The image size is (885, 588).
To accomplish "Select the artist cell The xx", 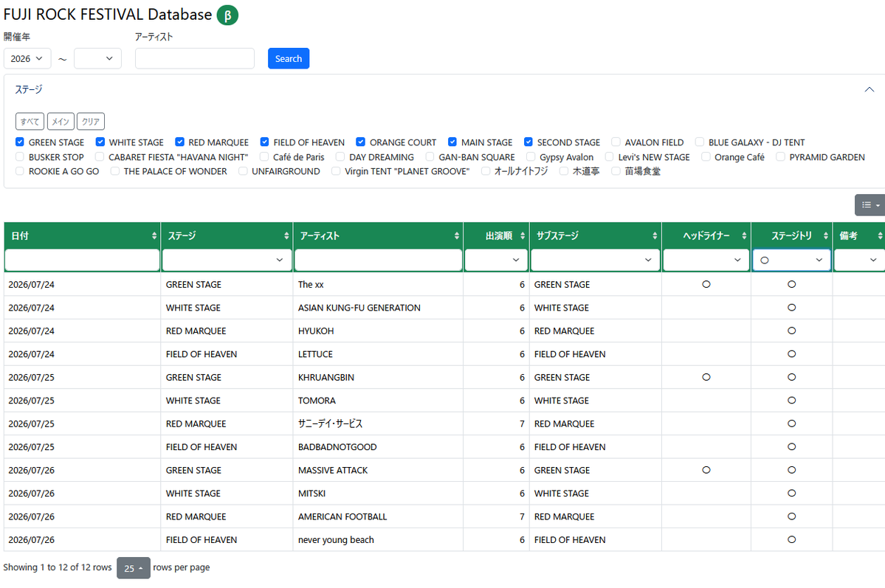I will tap(378, 284).
